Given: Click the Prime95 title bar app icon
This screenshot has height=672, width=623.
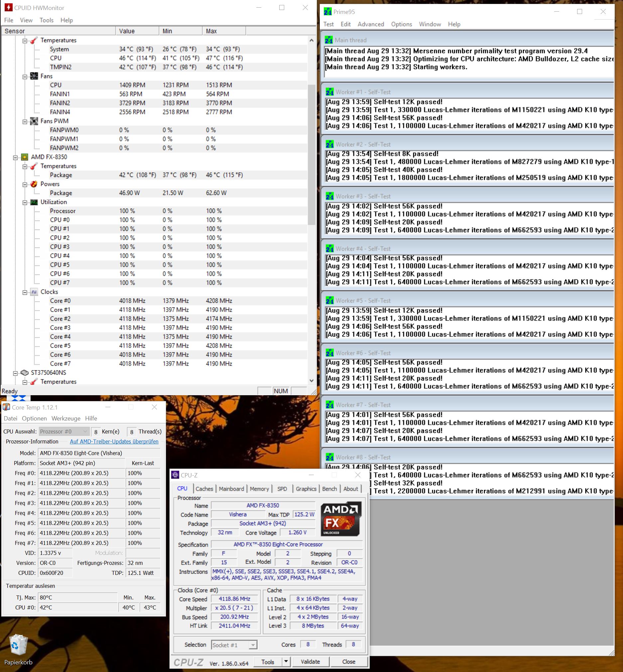Looking at the screenshot, I should click(x=328, y=12).
